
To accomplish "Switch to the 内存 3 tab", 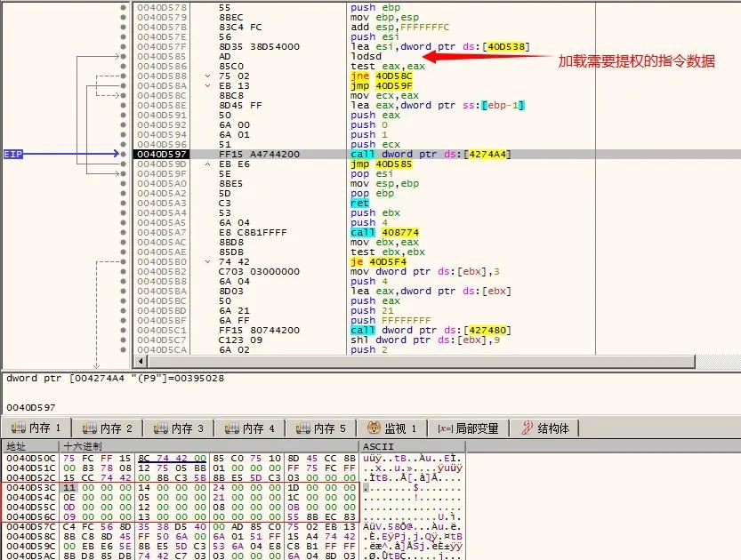I will pos(181,428).
